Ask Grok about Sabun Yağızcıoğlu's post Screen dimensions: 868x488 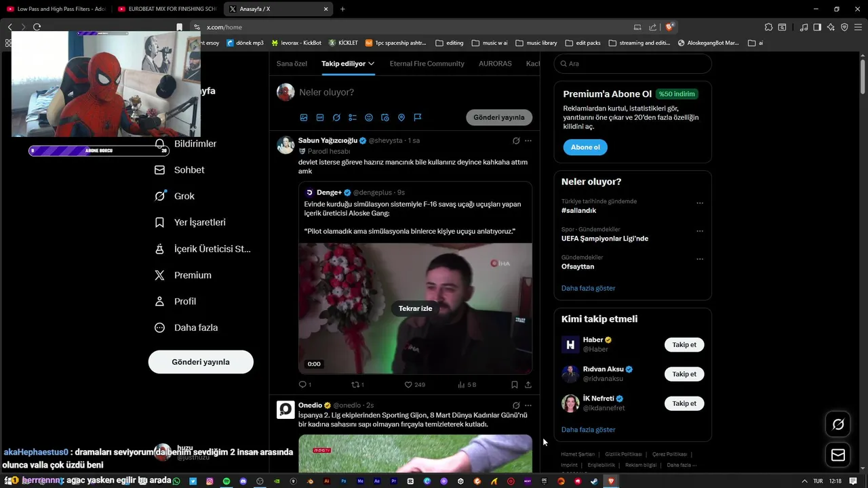[516, 140]
